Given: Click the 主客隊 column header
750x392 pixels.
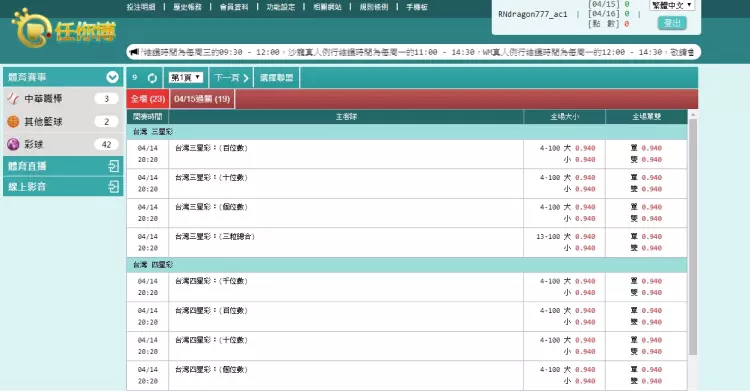Looking at the screenshot, I should [x=346, y=117].
